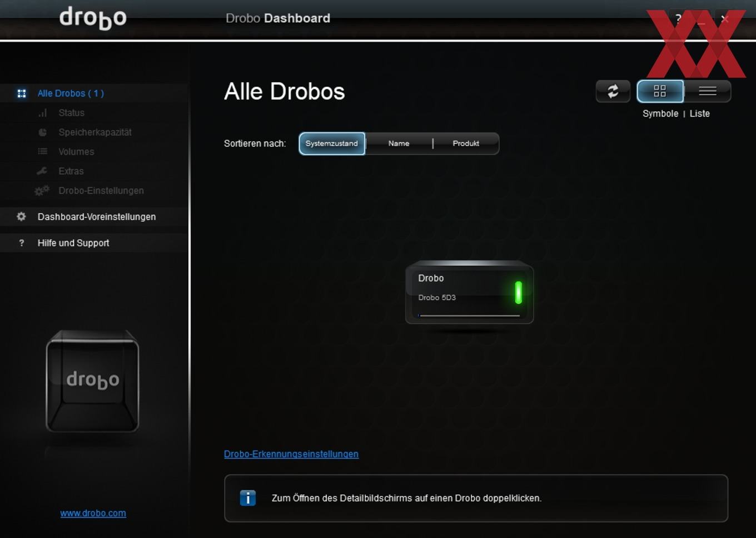
Task: Open Drobo-Erkennungseinstellungen link
Action: coord(291,454)
